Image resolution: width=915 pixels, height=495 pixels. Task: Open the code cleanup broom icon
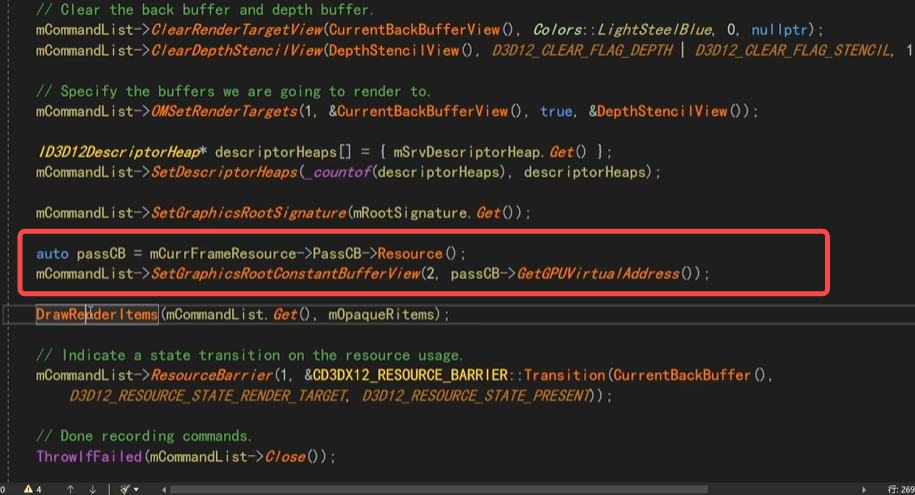tap(125, 489)
